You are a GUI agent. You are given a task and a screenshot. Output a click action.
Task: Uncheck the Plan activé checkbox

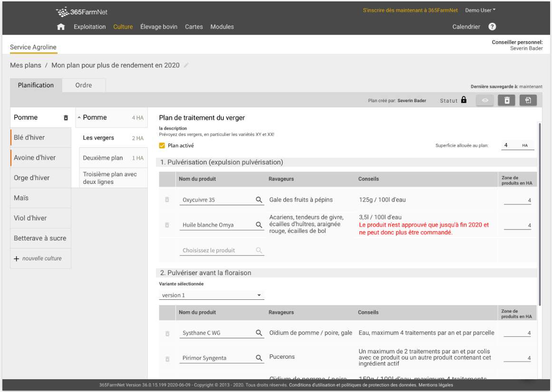[x=162, y=145]
